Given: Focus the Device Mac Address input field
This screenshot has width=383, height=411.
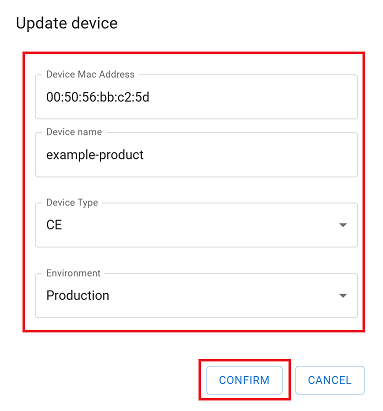Looking at the screenshot, I should (196, 97).
